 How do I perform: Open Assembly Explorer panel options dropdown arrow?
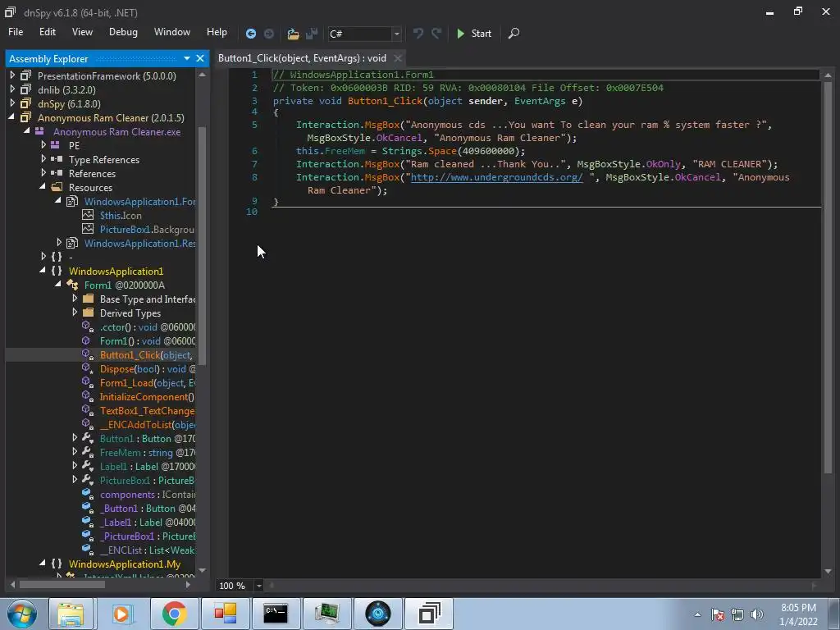pos(186,58)
